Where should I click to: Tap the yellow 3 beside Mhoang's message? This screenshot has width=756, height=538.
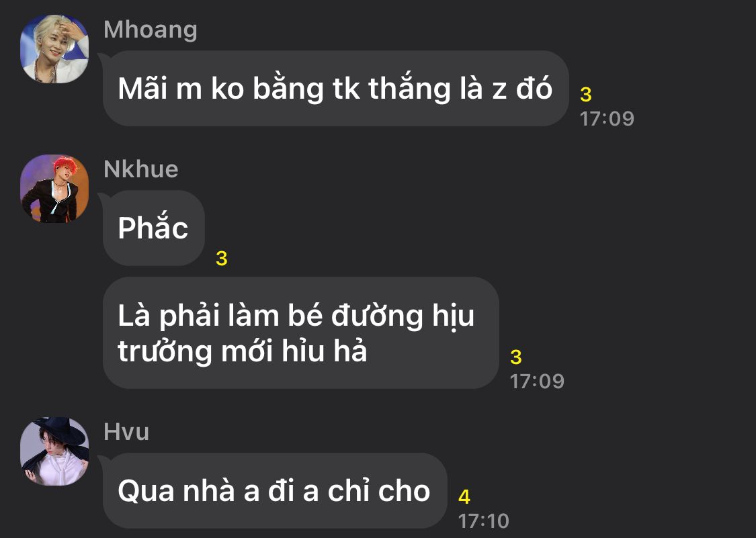coord(586,95)
